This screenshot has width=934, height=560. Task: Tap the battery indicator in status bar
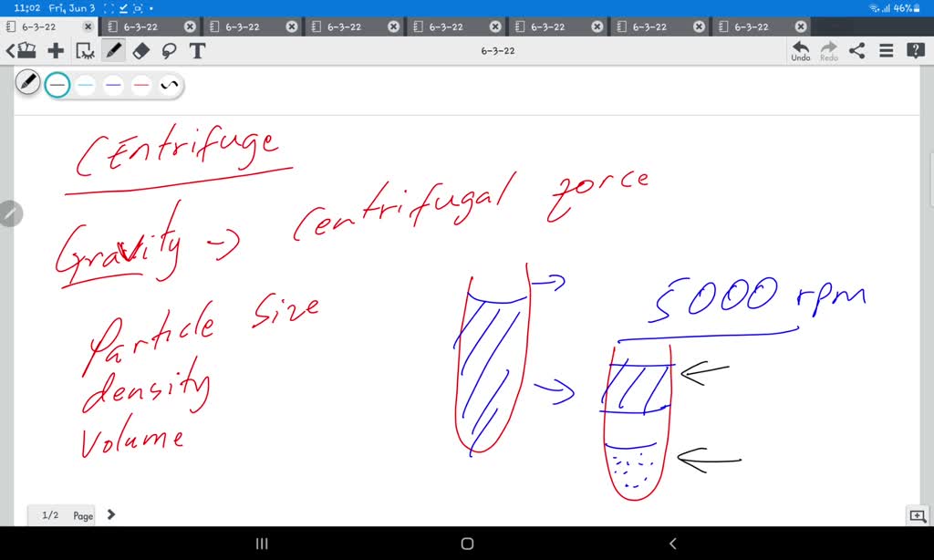906,8
